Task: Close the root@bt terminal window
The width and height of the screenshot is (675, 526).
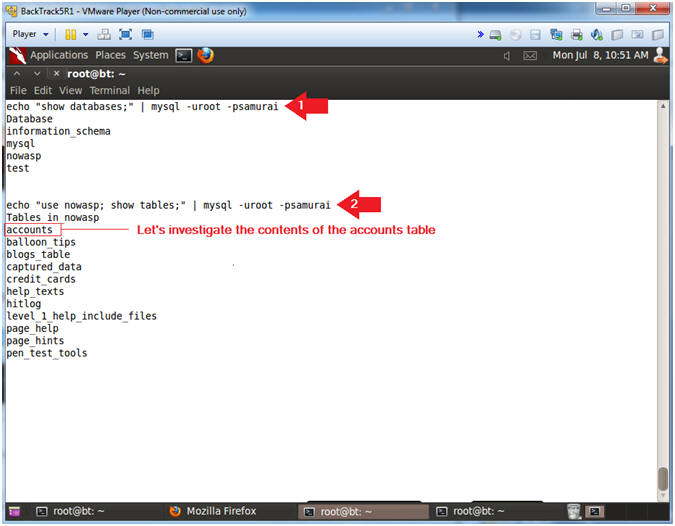Action: [x=56, y=74]
